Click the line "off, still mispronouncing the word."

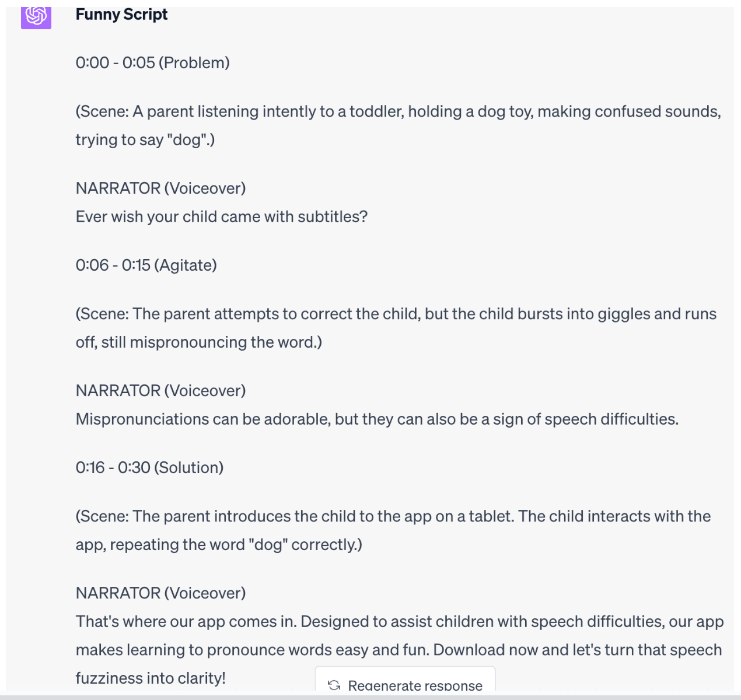[198, 342]
